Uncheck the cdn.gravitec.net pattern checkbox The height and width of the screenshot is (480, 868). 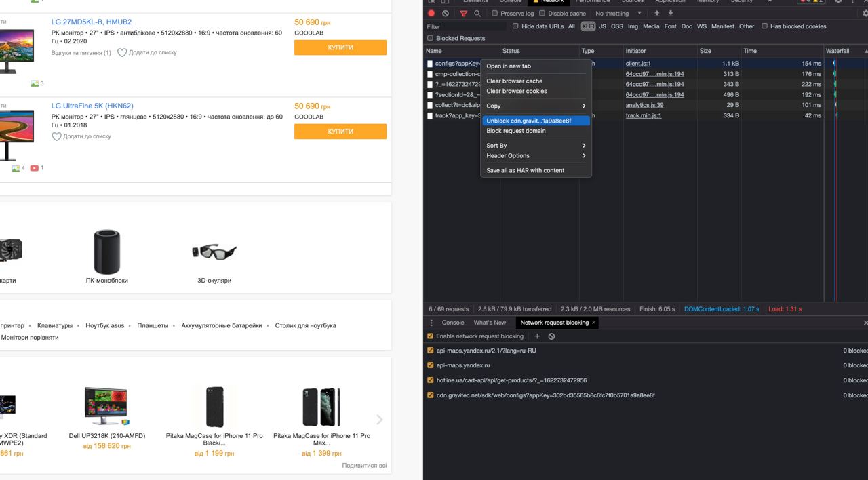[430, 395]
